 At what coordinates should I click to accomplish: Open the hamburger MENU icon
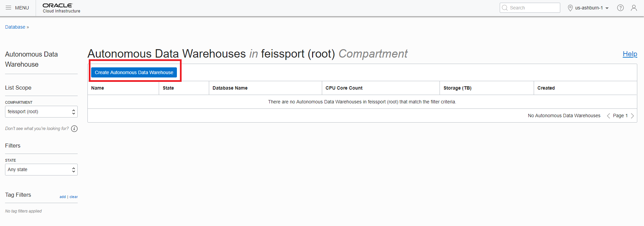pos(8,8)
